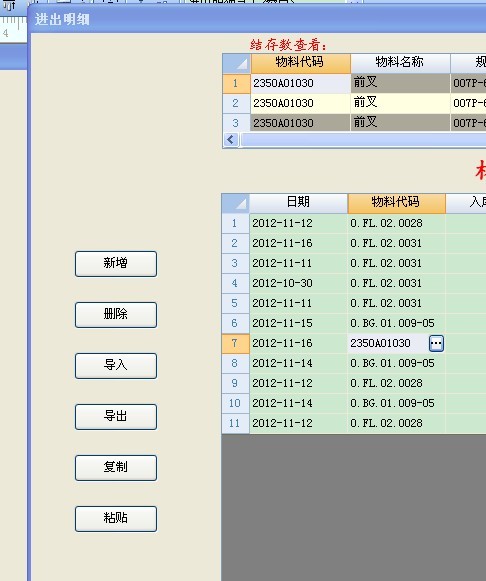Select row header 5 in lower grid

(x=236, y=303)
